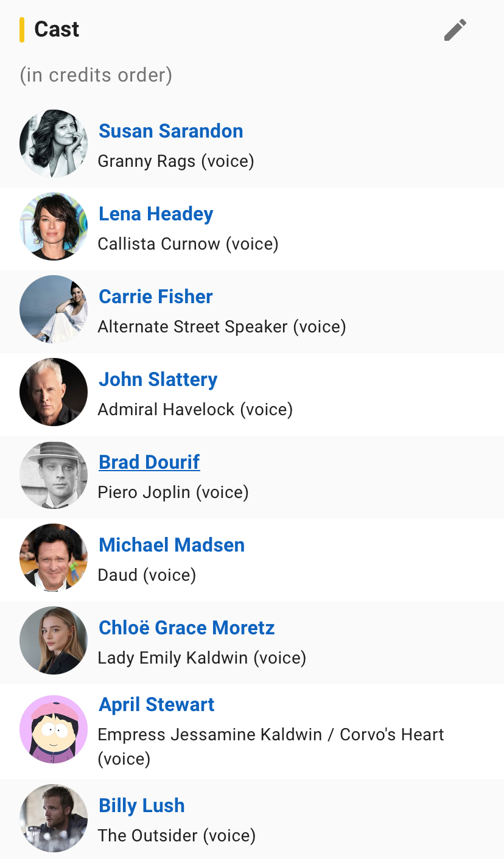Select the April Stewart name link
Screen dimensions: 504x859
tap(156, 704)
